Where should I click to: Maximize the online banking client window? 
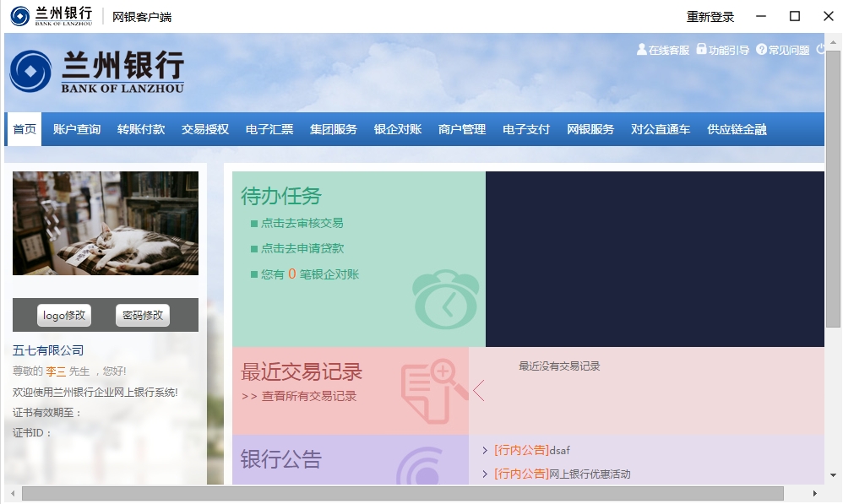[795, 17]
